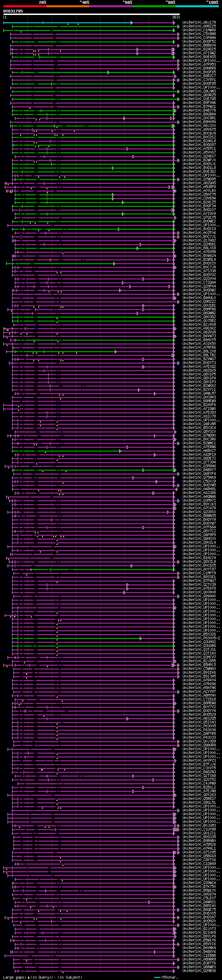Screen dimensions: 222x980
Task: Select the UniRef100_B2ADI5 label
Action: pos(199,49)
